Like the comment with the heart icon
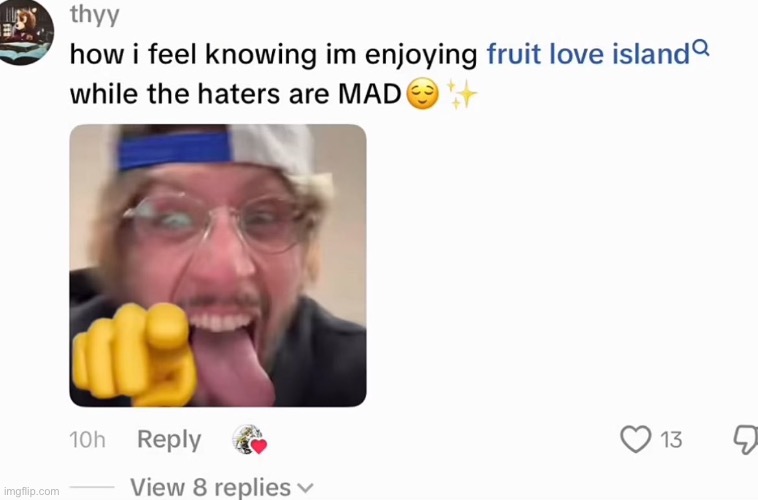758x500 pixels. tap(636, 439)
